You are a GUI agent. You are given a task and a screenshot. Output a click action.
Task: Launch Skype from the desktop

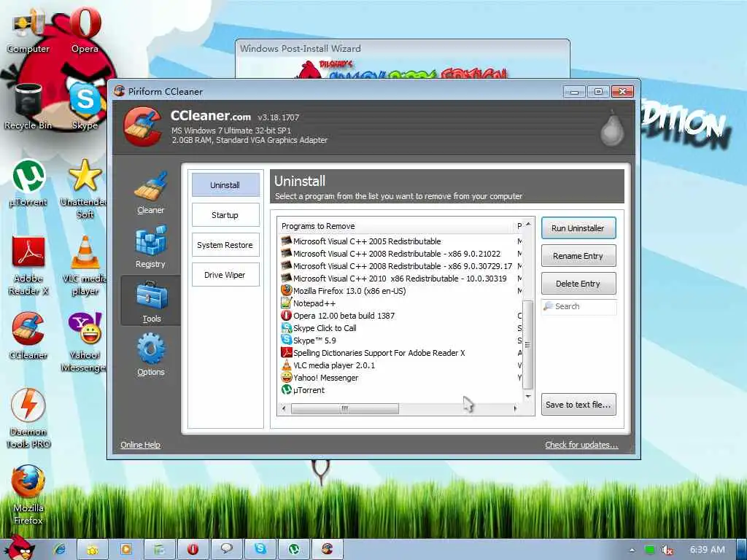click(85, 106)
